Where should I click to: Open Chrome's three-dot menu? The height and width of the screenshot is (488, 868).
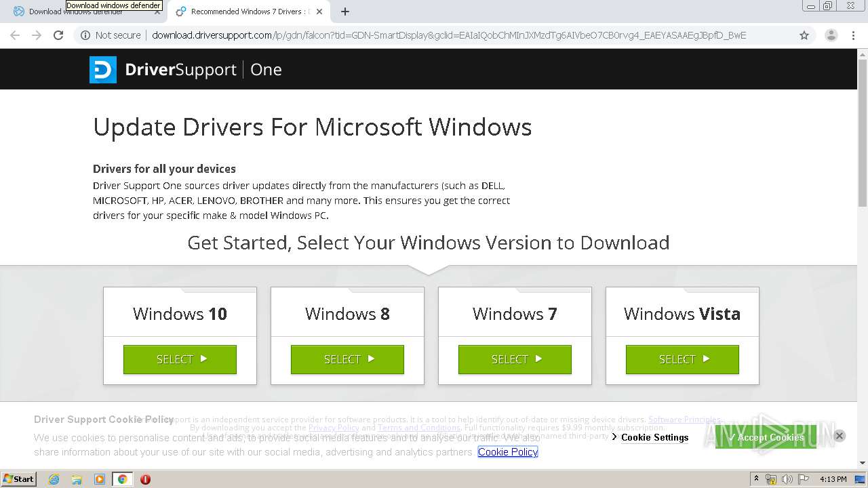(x=853, y=35)
